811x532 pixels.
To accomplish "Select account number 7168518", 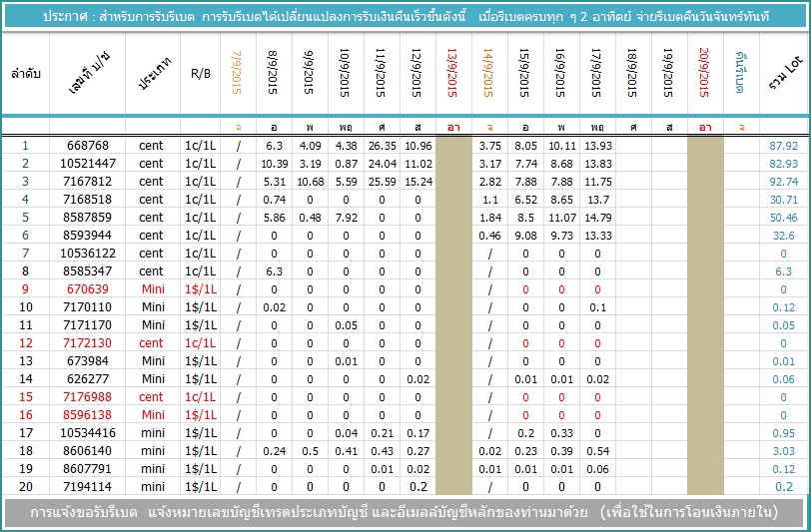I will (88, 200).
